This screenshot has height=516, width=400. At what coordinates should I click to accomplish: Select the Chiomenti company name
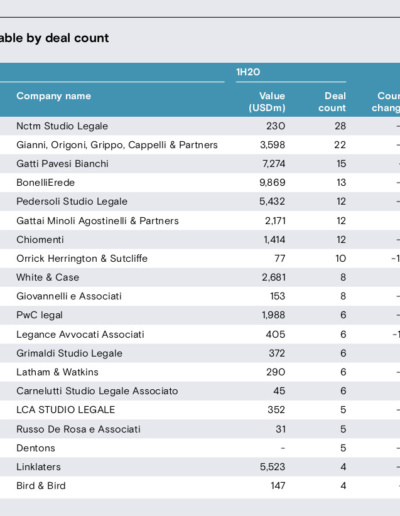point(40,240)
